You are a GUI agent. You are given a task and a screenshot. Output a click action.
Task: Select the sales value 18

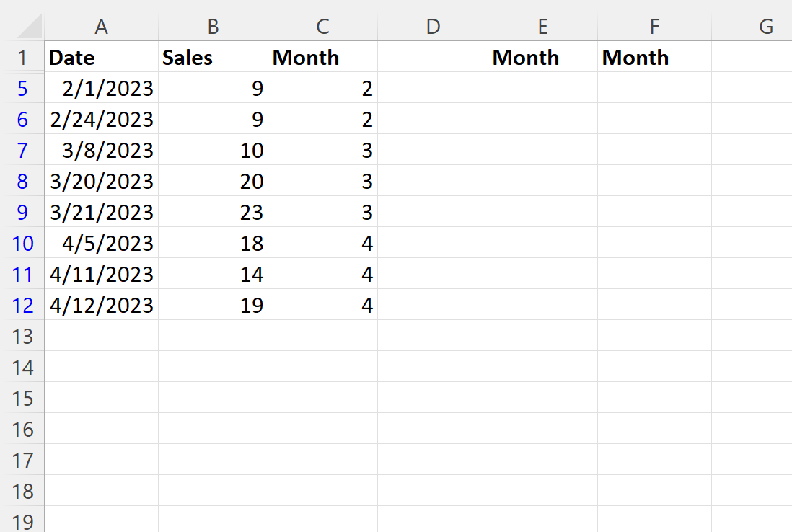pyautogui.click(x=214, y=243)
